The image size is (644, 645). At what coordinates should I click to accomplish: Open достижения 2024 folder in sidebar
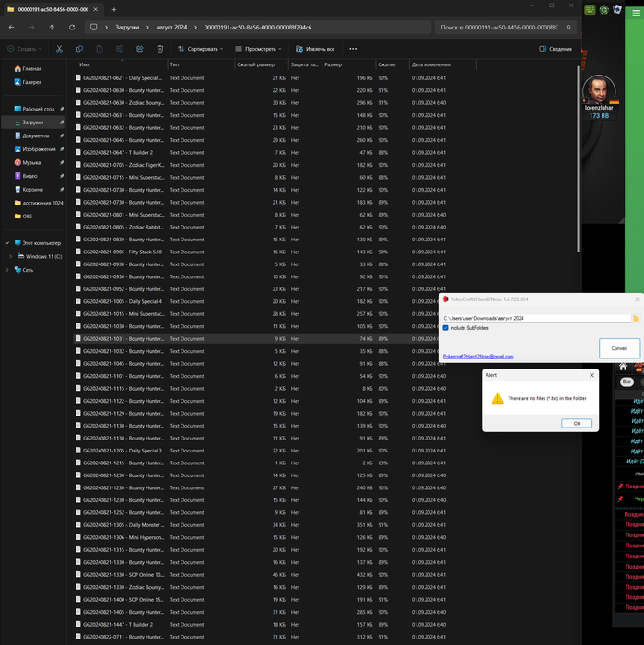(39, 203)
